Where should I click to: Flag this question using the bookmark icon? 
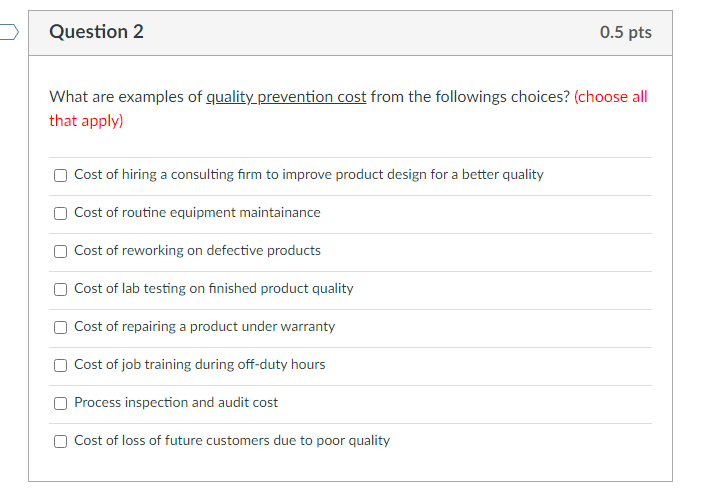[x=7, y=32]
